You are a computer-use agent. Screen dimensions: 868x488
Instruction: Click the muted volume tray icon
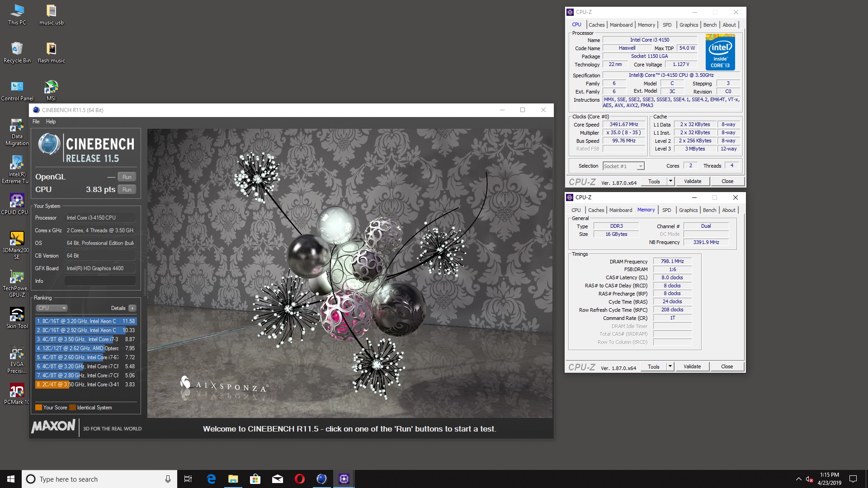(x=809, y=479)
